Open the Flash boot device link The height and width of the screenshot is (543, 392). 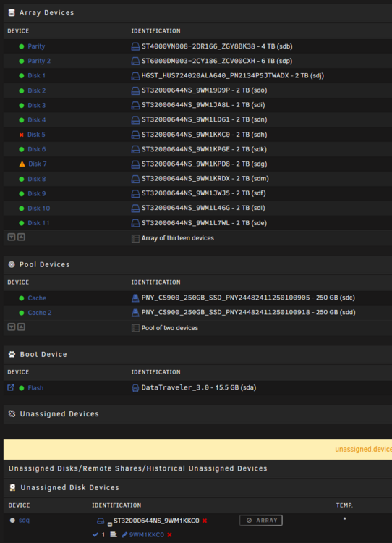35,388
